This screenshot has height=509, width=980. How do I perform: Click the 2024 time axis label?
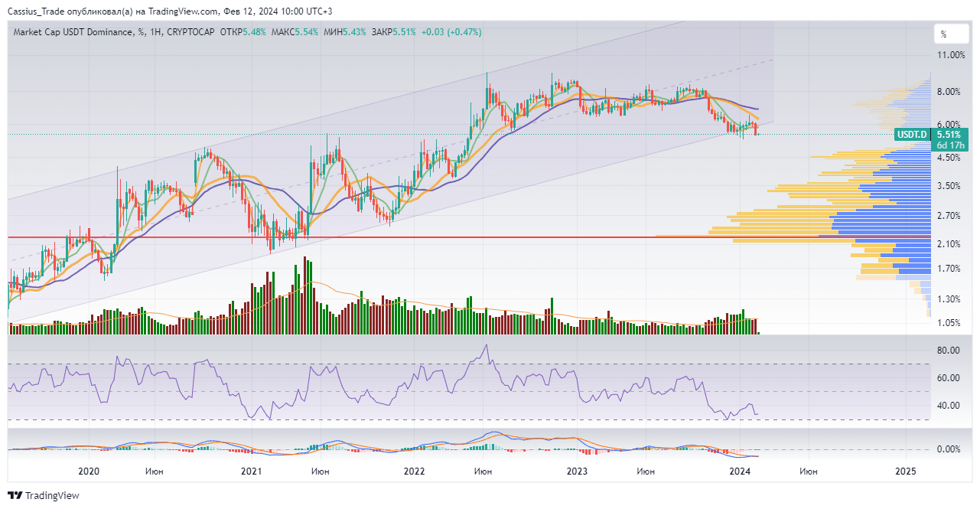[740, 471]
